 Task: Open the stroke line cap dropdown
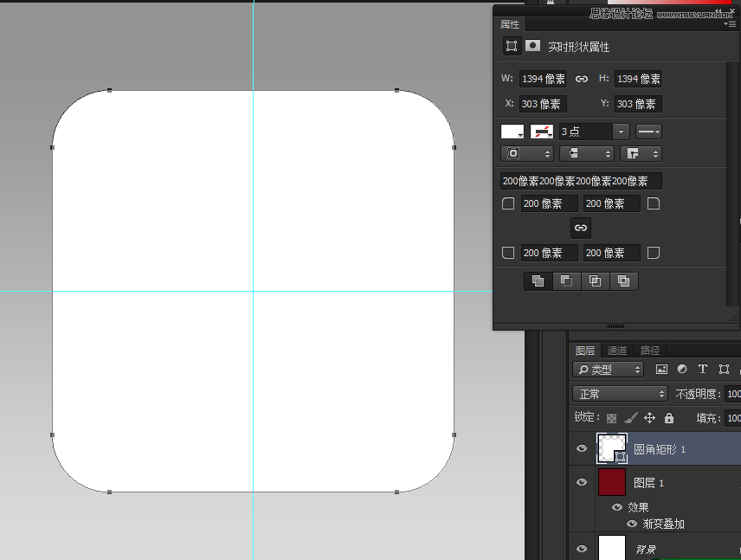coord(586,153)
